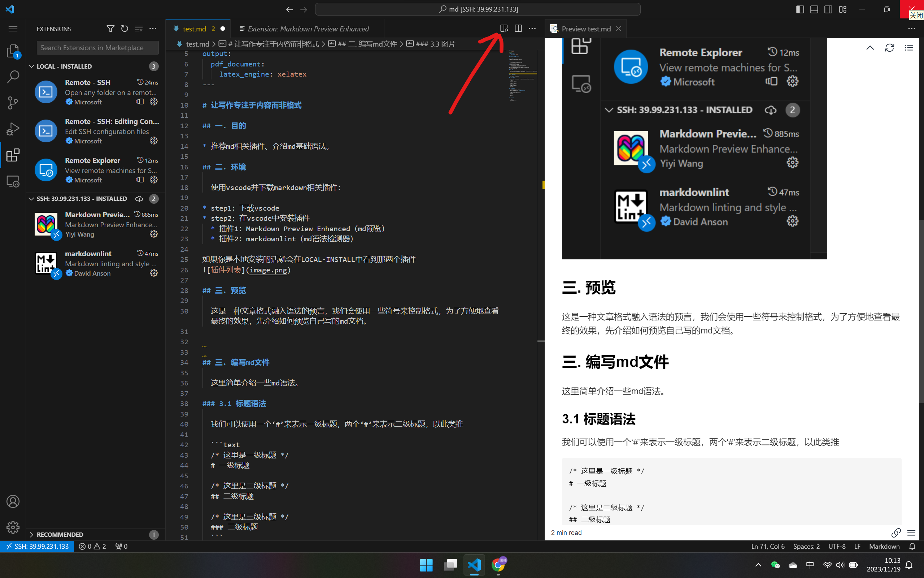Open notifications bell in status bar
The width and height of the screenshot is (924, 578).
pyautogui.click(x=912, y=546)
